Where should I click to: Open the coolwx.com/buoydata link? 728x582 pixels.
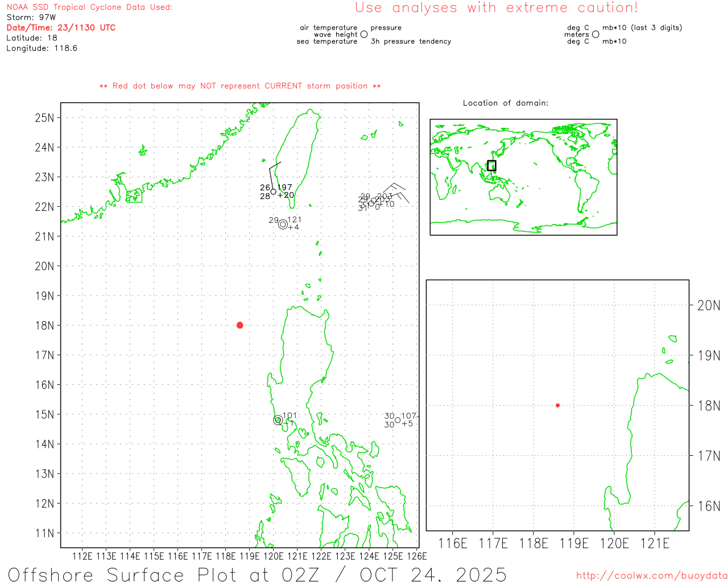click(x=651, y=576)
